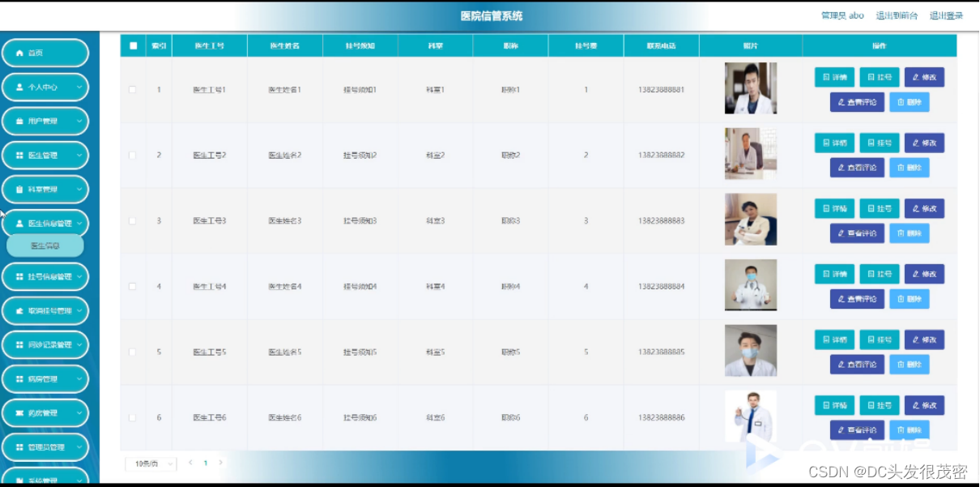Click 查看评论 for 医生姓名1 row
The height and width of the screenshot is (487, 980).
click(x=857, y=102)
